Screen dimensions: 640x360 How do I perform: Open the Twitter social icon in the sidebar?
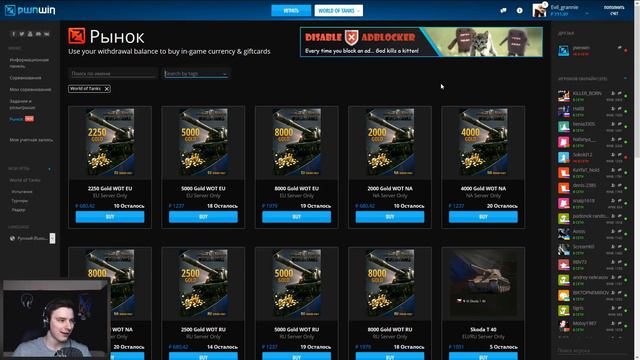point(22,34)
